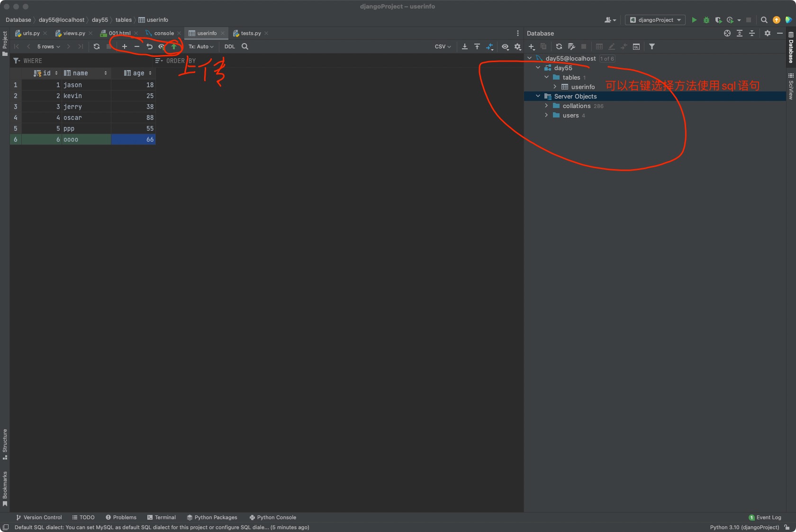The width and height of the screenshot is (796, 532).
Task: Expand the users folder
Action: (x=547, y=115)
